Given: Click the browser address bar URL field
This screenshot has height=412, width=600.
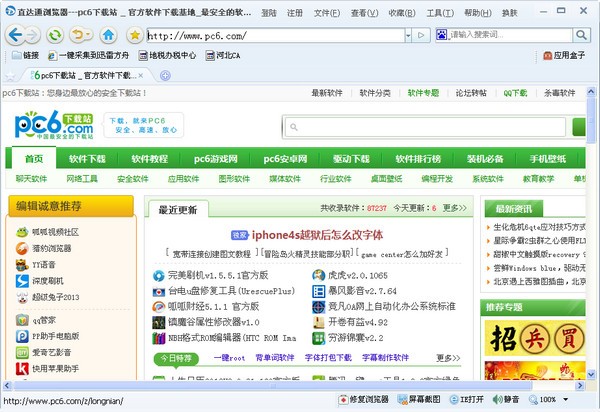Looking at the screenshot, I should [x=260, y=35].
